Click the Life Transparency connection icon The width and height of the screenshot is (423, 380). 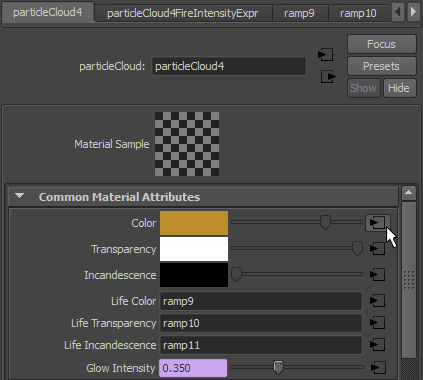tap(377, 323)
